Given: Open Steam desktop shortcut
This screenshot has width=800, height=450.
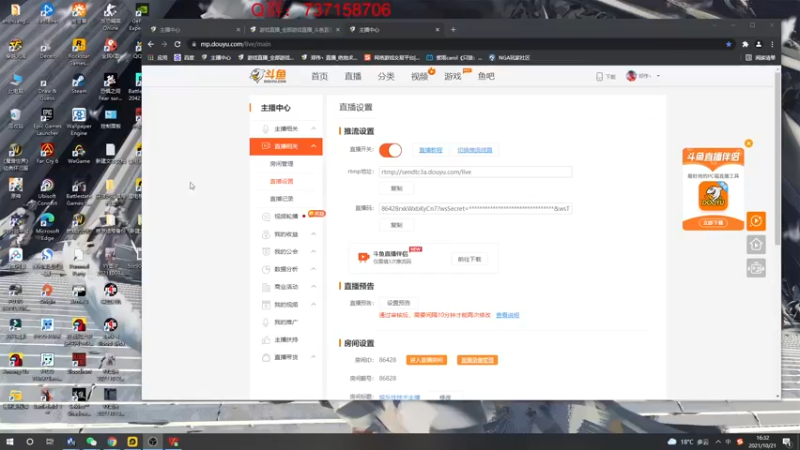Looking at the screenshot, I should click(79, 84).
